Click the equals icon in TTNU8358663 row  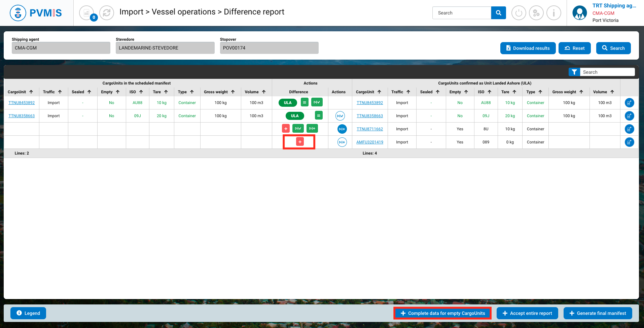point(318,116)
